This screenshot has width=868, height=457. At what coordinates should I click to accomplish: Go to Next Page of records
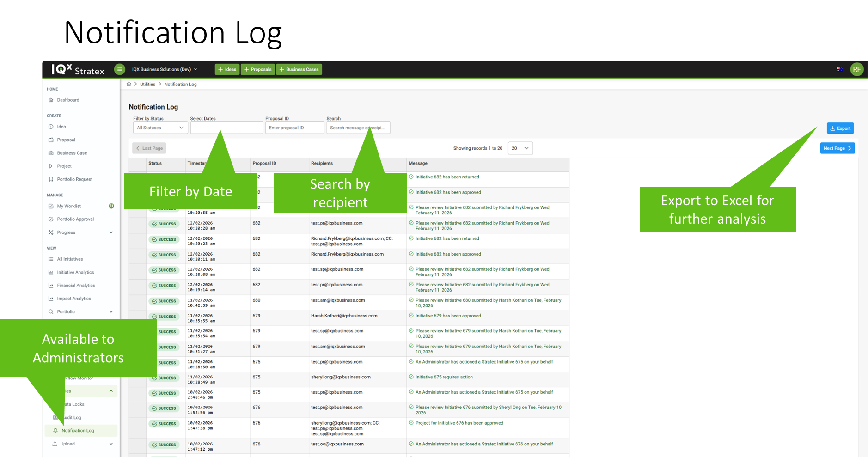pyautogui.click(x=837, y=148)
